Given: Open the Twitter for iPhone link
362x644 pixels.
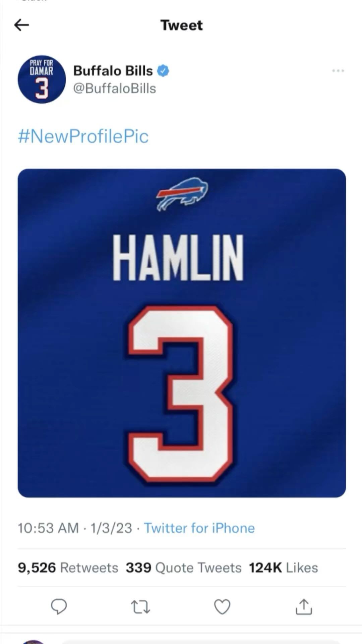Looking at the screenshot, I should click(x=199, y=528).
